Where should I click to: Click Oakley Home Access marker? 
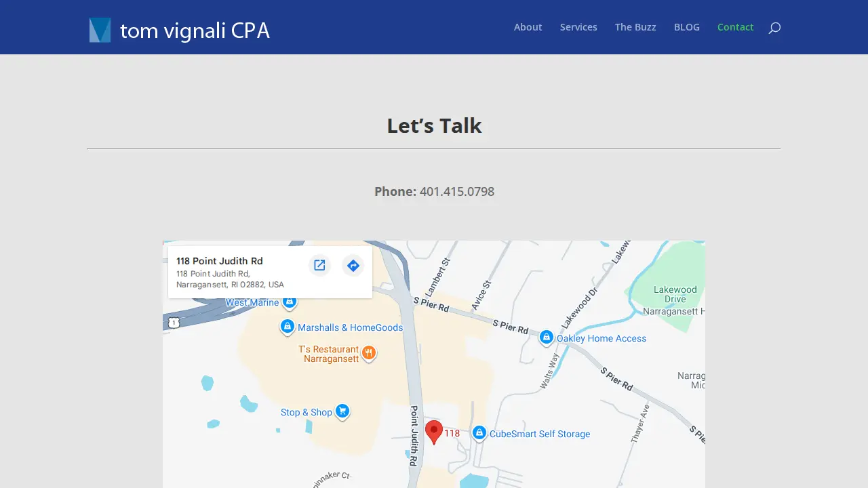[547, 338]
